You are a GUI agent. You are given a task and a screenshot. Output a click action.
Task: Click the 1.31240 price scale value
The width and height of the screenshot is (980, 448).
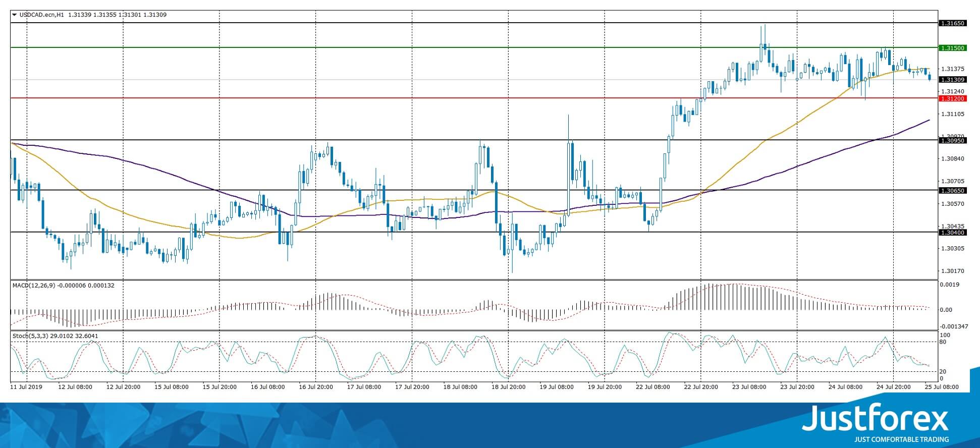coord(953,91)
